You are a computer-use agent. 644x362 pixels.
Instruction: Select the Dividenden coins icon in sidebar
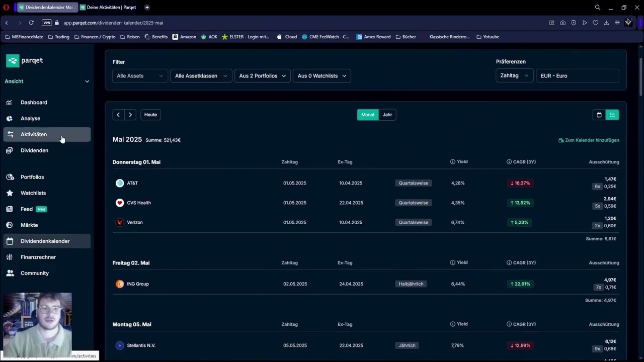(x=9, y=151)
